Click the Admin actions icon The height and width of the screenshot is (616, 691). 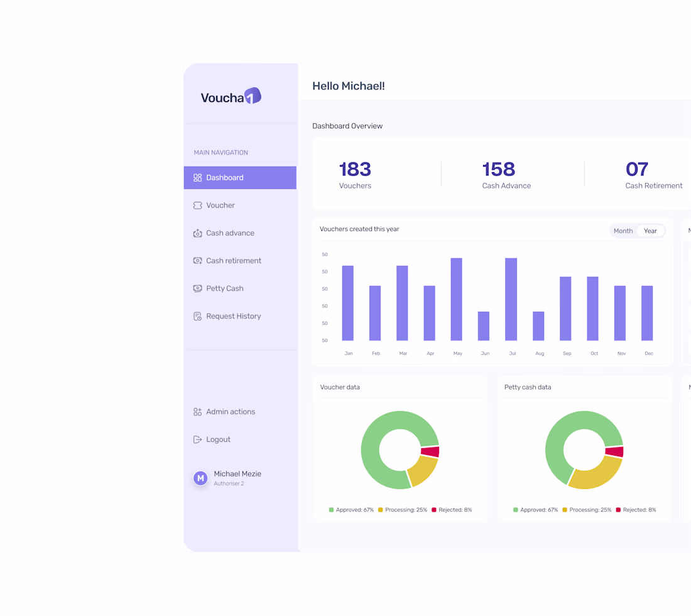tap(197, 412)
